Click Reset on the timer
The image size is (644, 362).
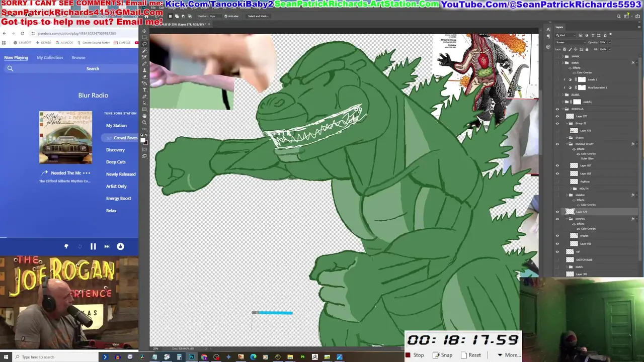471,355
